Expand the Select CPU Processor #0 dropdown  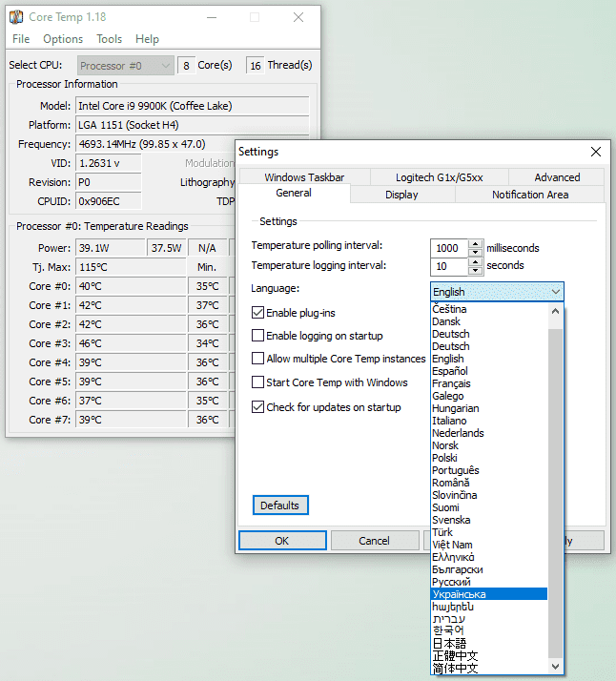click(x=126, y=66)
